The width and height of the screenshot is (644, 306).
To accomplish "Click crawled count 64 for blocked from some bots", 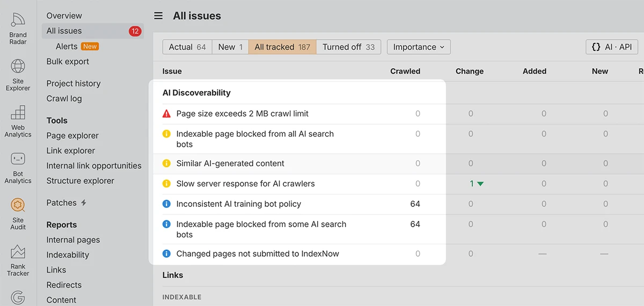I will (415, 225).
